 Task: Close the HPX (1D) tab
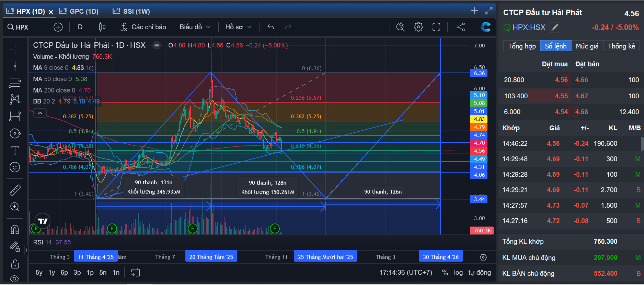click(x=51, y=12)
